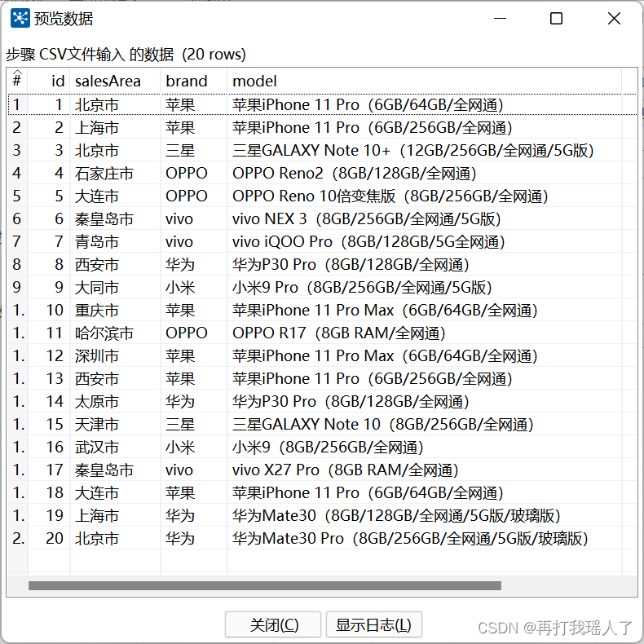
Task: Select brand 华为 in row 8
Action: click(x=194, y=264)
